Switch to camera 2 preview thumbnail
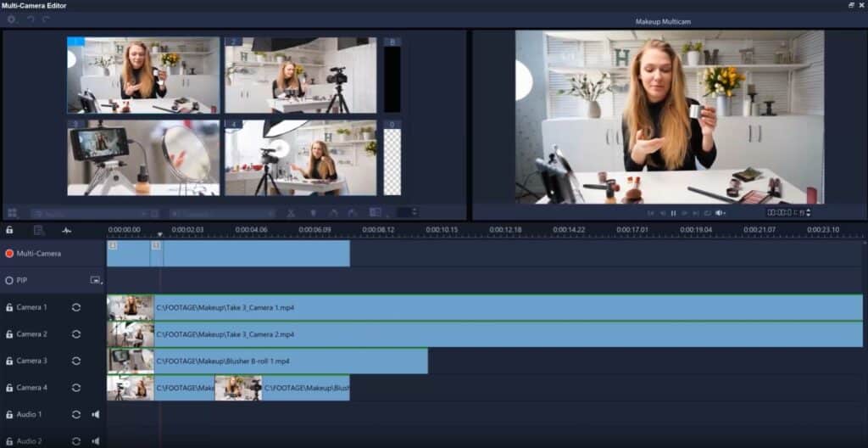This screenshot has width=868, height=448. [x=301, y=75]
